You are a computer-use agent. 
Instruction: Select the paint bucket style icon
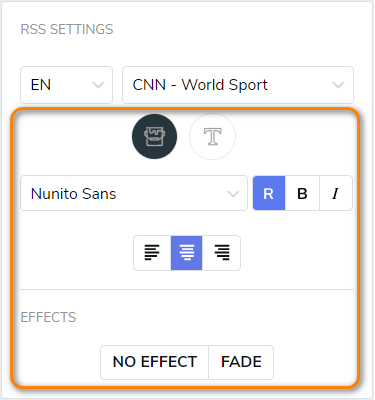[154, 136]
